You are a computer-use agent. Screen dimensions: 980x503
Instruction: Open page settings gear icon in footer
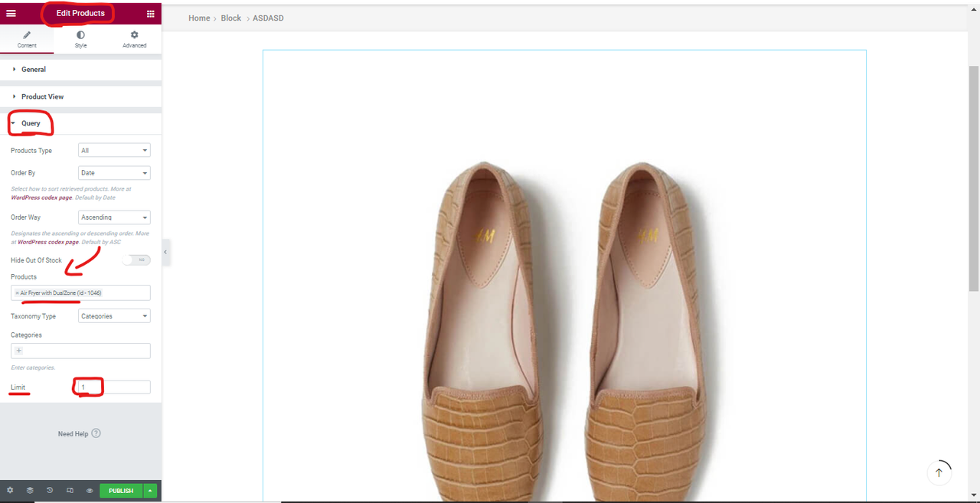(x=10, y=491)
